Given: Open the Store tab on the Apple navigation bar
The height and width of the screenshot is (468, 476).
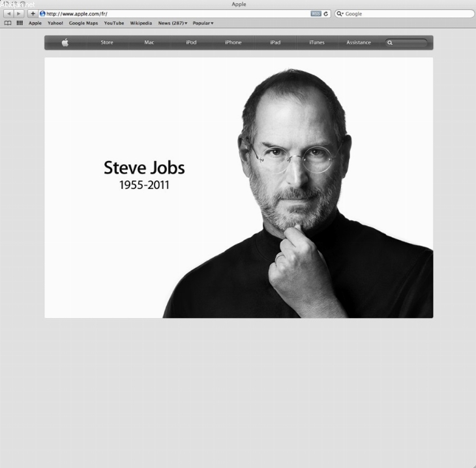Looking at the screenshot, I should 107,42.
